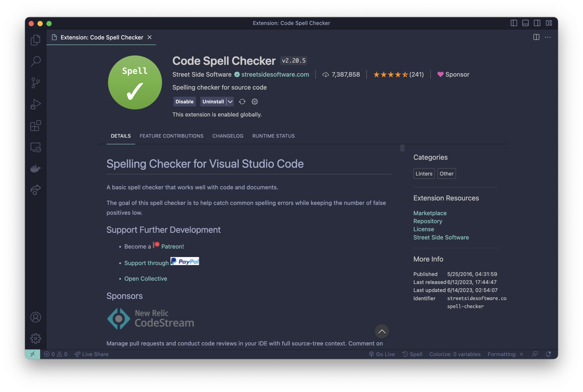Select the Extension: Code Spell Checker editor tab
The image size is (583, 392).
(x=101, y=37)
